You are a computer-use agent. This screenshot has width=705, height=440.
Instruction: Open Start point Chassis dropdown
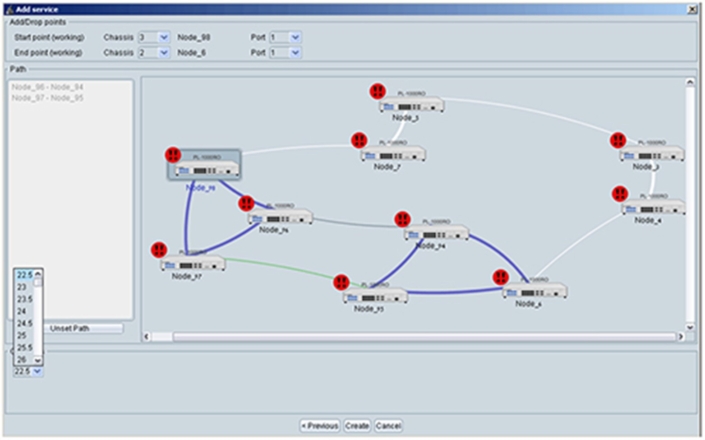pyautogui.click(x=154, y=37)
